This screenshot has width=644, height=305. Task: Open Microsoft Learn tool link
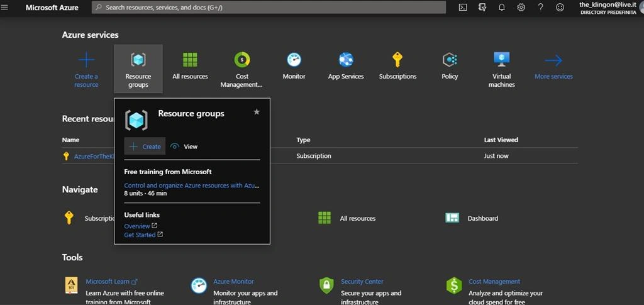[111, 282]
